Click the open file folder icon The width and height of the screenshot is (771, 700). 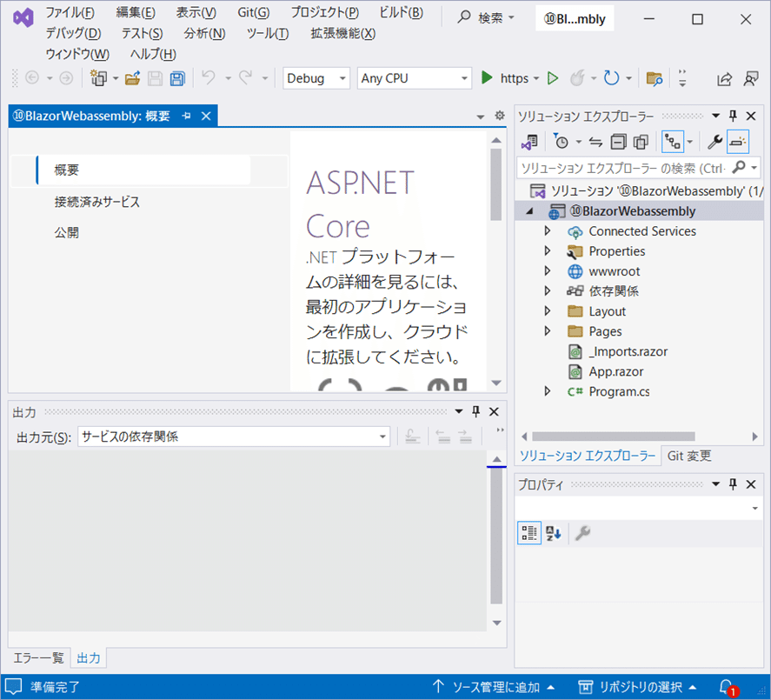pyautogui.click(x=132, y=77)
